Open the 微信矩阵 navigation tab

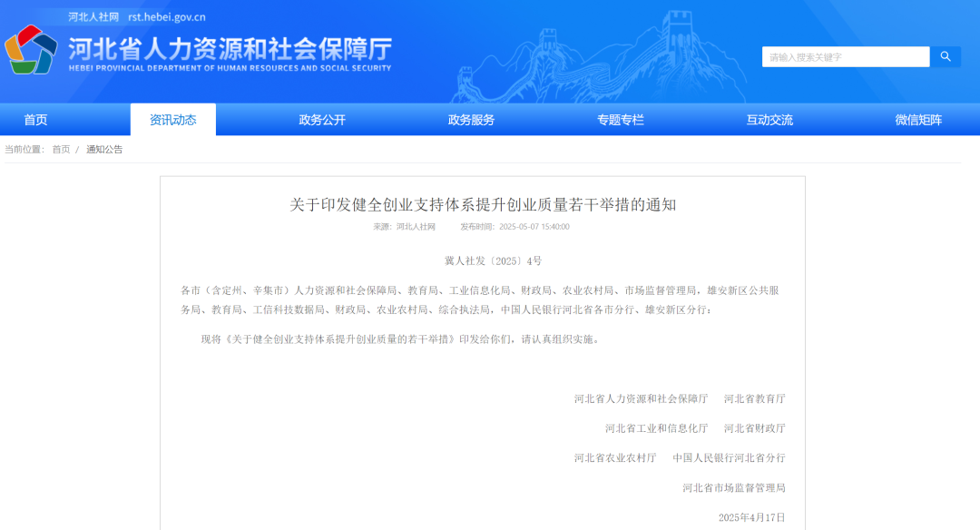pyautogui.click(x=918, y=120)
